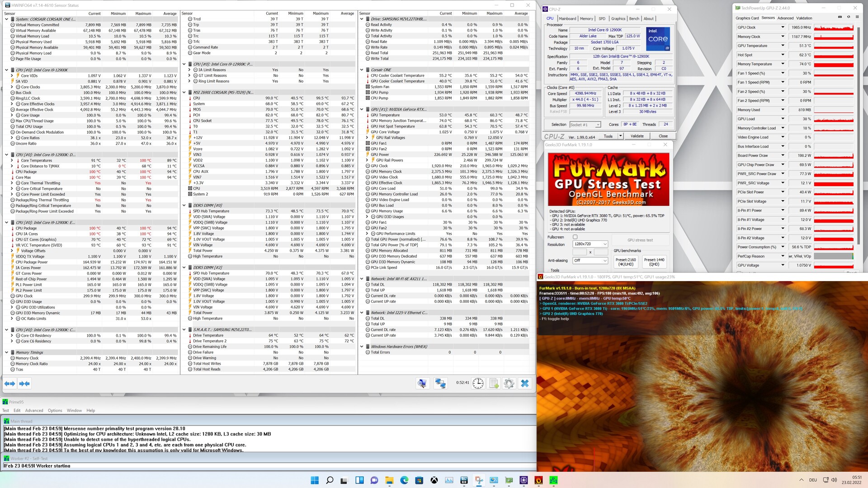Click volume icon in system tray
Image resolution: width=868 pixels, height=488 pixels.
coord(834,480)
